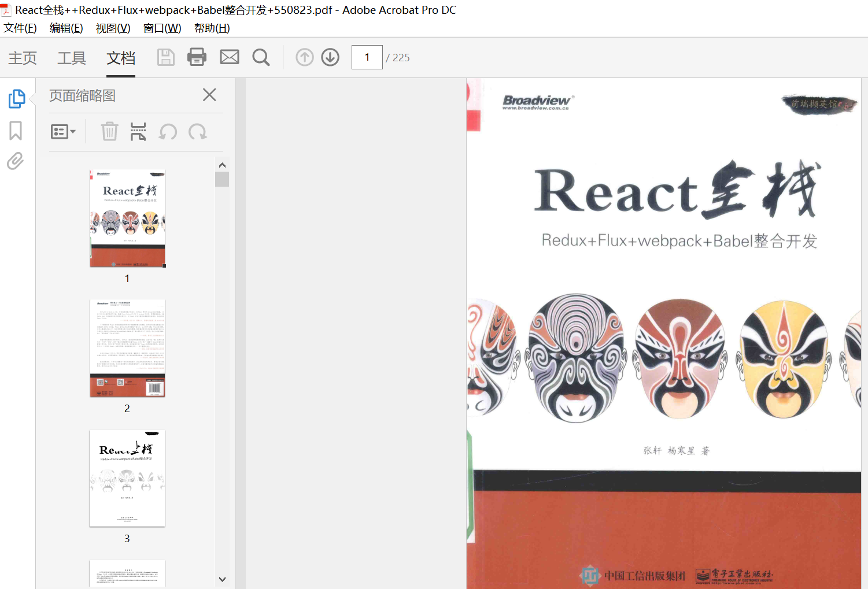
Task: Click the thumbnail label '3'
Action: coord(127,539)
